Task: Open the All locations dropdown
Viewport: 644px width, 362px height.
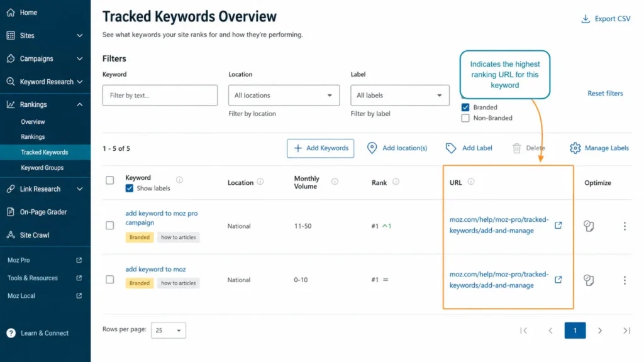Action: click(x=284, y=96)
